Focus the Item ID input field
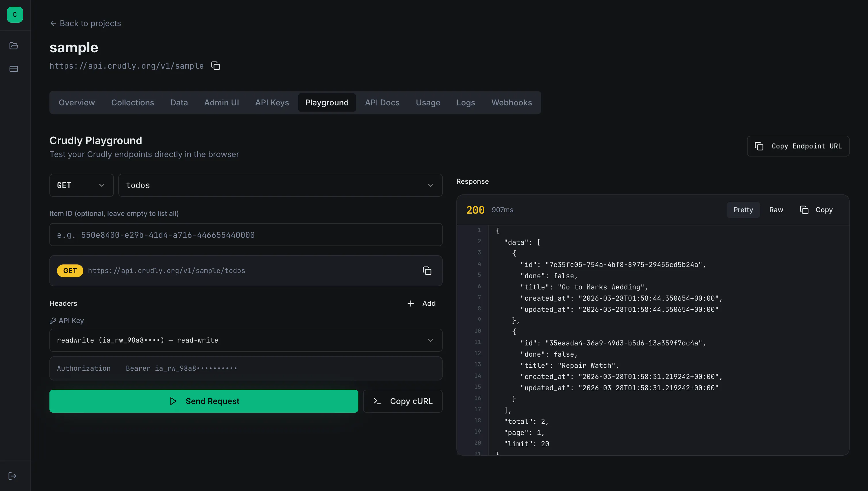Viewport: 868px width, 491px height. click(x=246, y=235)
